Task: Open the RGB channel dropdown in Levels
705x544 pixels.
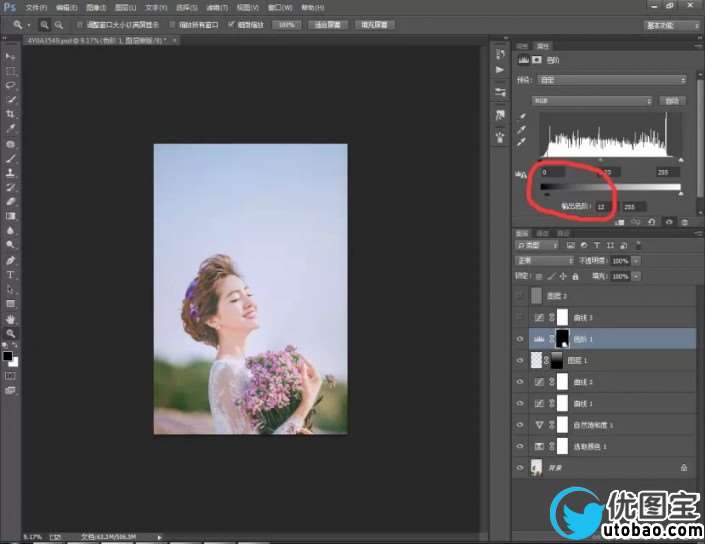Action: (x=592, y=101)
